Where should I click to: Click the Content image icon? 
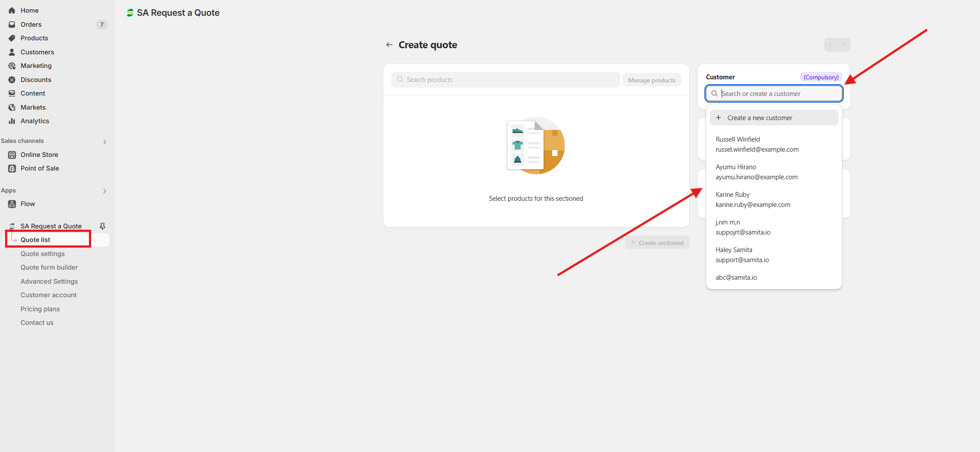click(x=12, y=93)
